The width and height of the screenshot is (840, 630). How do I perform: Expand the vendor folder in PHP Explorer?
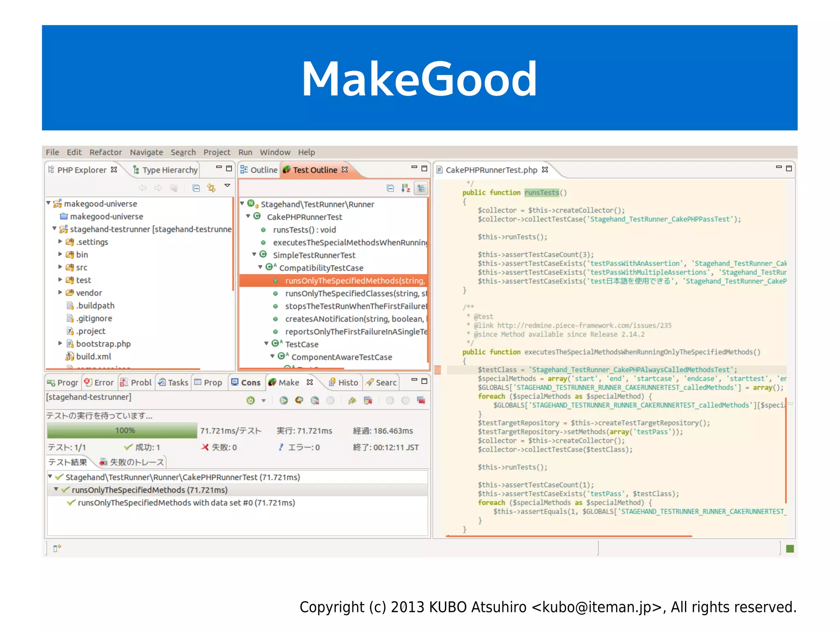coord(60,293)
